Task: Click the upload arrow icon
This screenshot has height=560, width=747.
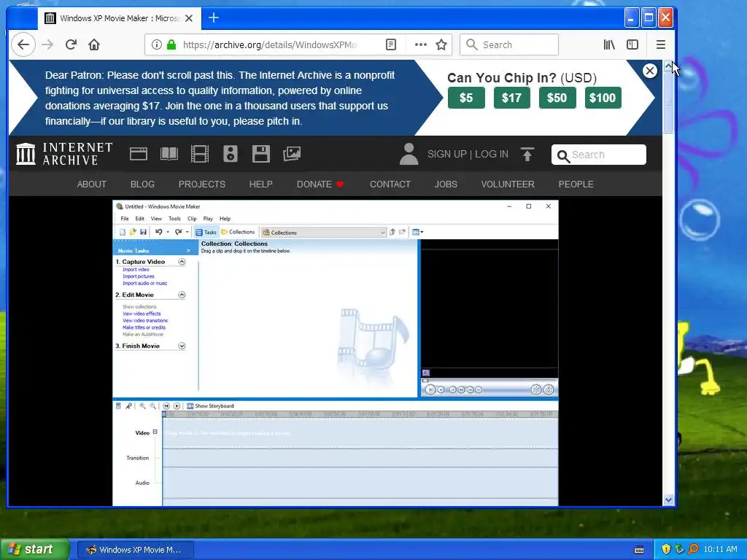Action: pyautogui.click(x=527, y=155)
